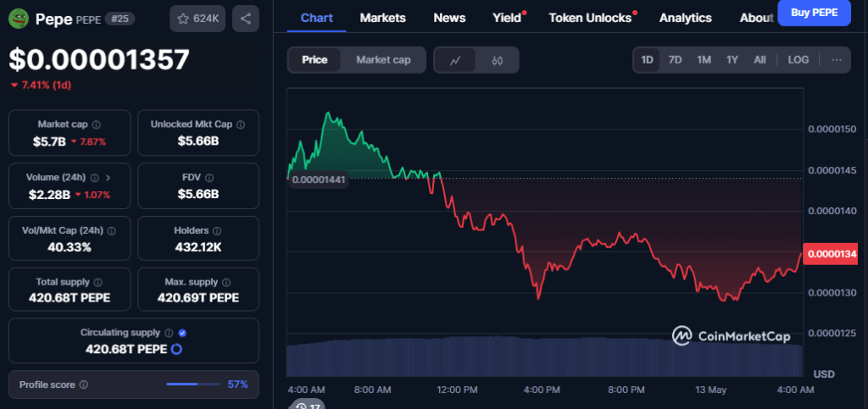Viewport: 868px width, 409px height.
Task: Click the history clock icon below chart
Action: pyautogui.click(x=302, y=406)
